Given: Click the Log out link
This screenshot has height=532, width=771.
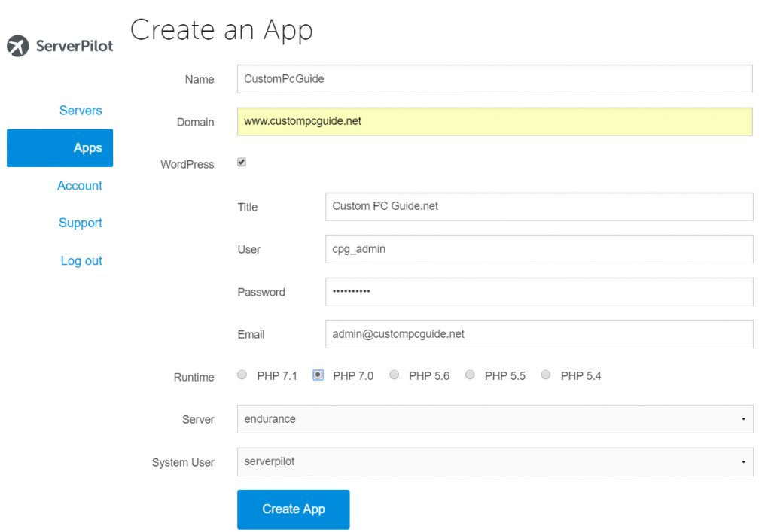Looking at the screenshot, I should click(x=81, y=261).
